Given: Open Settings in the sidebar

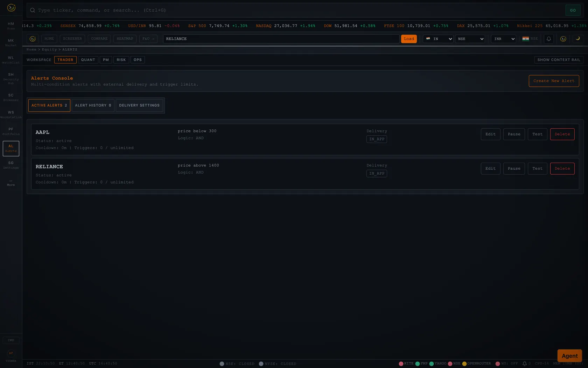Looking at the screenshot, I should click(x=11, y=165).
